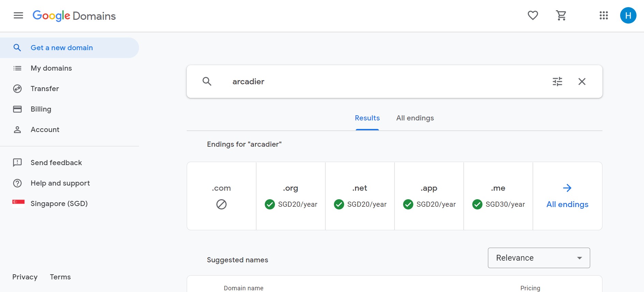Open Billing in the sidebar

(x=41, y=109)
